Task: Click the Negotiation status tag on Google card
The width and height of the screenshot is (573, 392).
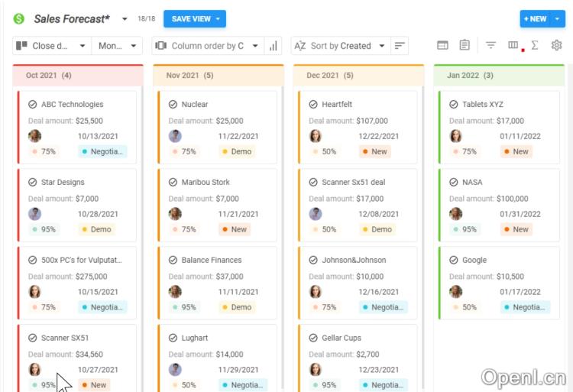Action: (526, 307)
